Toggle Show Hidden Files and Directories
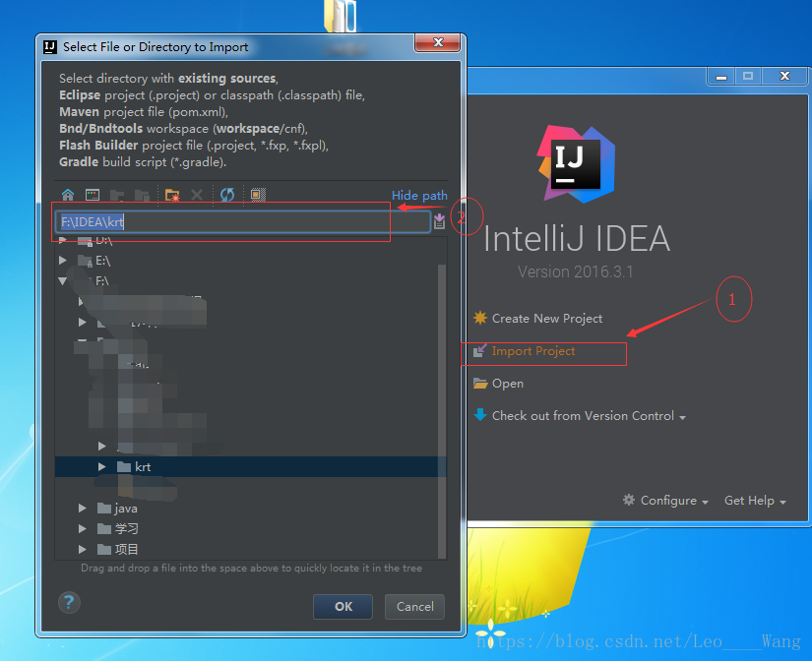 click(x=258, y=195)
